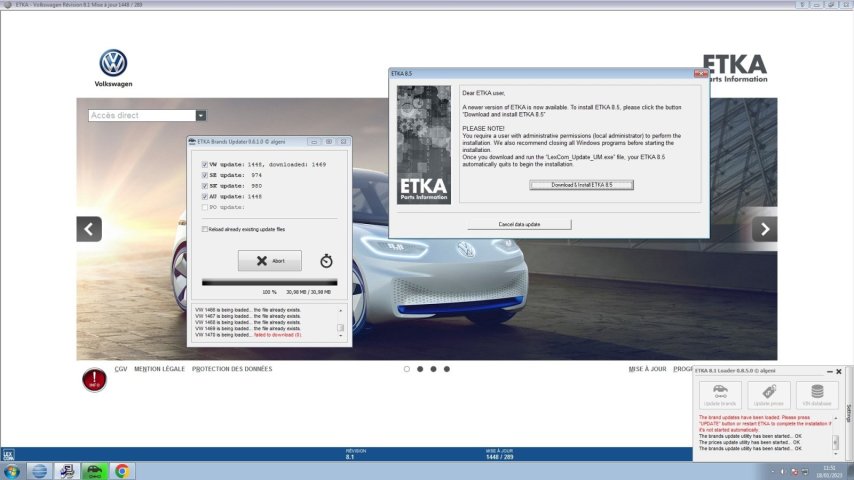
Task: Click the network icon in system tray
Action: coord(805,472)
